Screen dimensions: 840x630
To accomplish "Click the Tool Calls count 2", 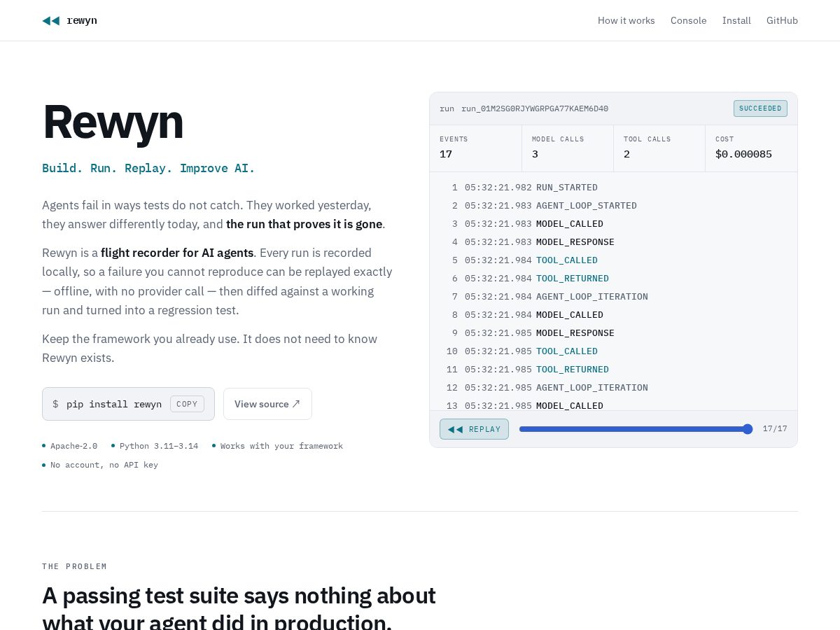I will [x=626, y=154].
